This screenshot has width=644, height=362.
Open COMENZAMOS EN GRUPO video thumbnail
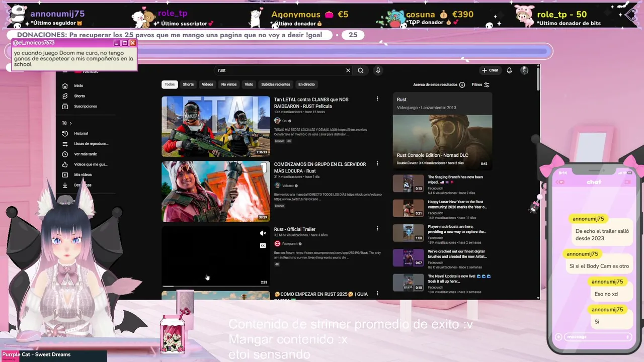216,192
